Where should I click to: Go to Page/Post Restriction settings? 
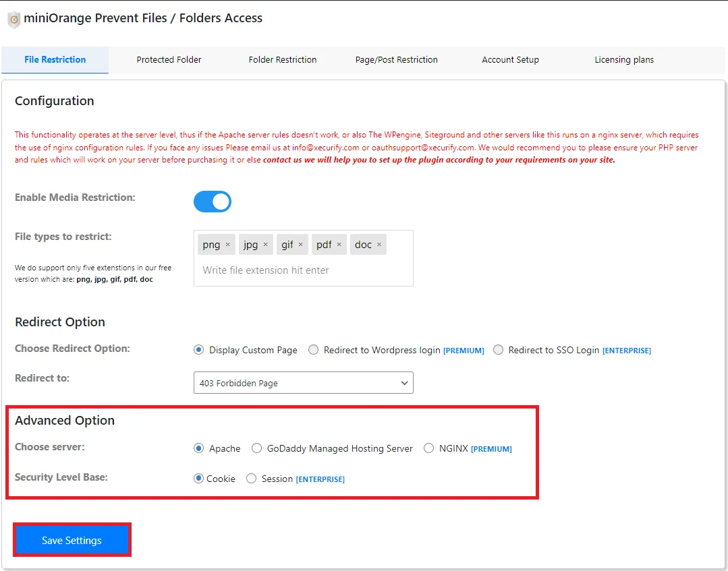[x=396, y=59]
